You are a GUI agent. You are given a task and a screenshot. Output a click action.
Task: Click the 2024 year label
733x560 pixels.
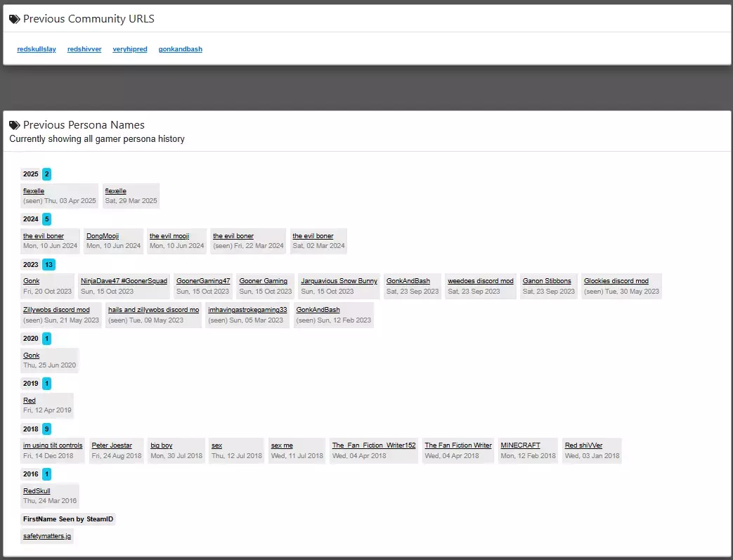pyautogui.click(x=31, y=219)
